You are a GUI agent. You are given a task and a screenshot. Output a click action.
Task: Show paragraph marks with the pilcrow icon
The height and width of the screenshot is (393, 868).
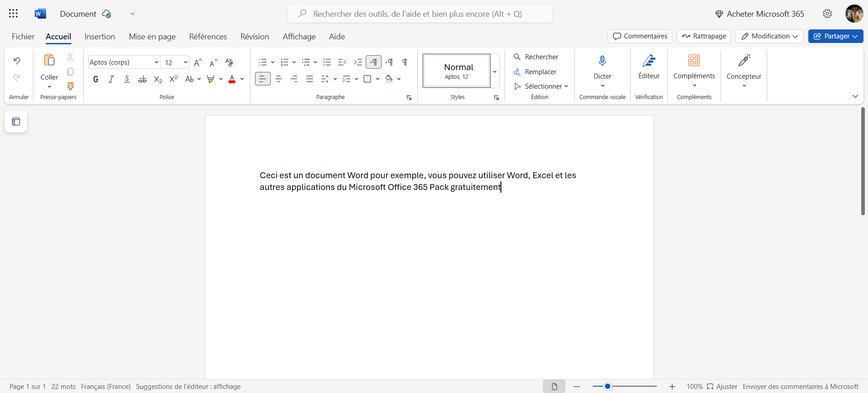pos(405,62)
